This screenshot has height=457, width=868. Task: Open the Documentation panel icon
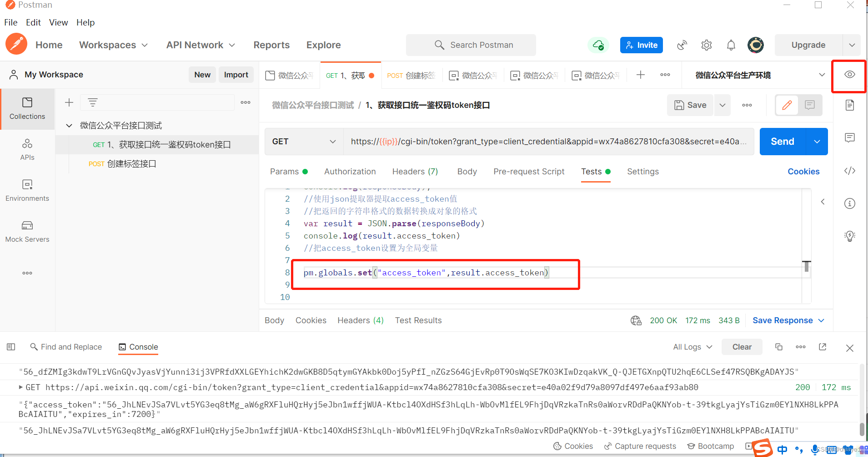849,105
